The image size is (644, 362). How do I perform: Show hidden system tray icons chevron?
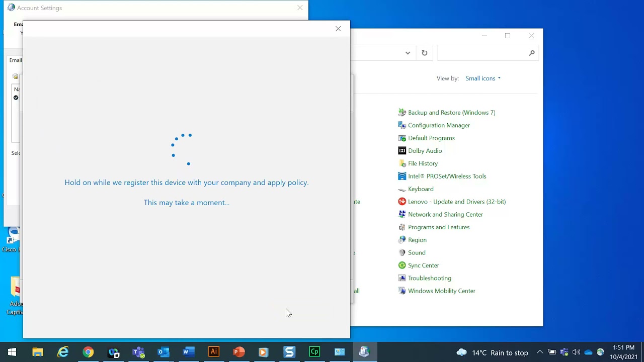[540, 352]
